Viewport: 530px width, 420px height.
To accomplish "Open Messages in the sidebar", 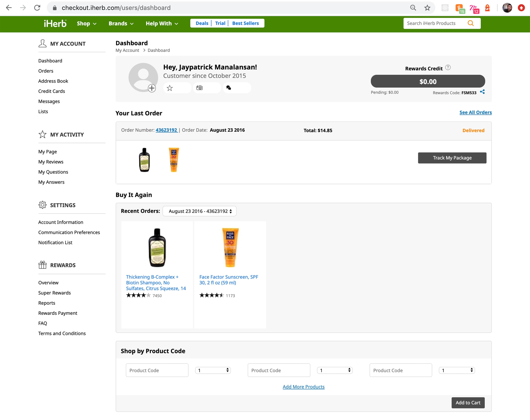I will pos(49,101).
